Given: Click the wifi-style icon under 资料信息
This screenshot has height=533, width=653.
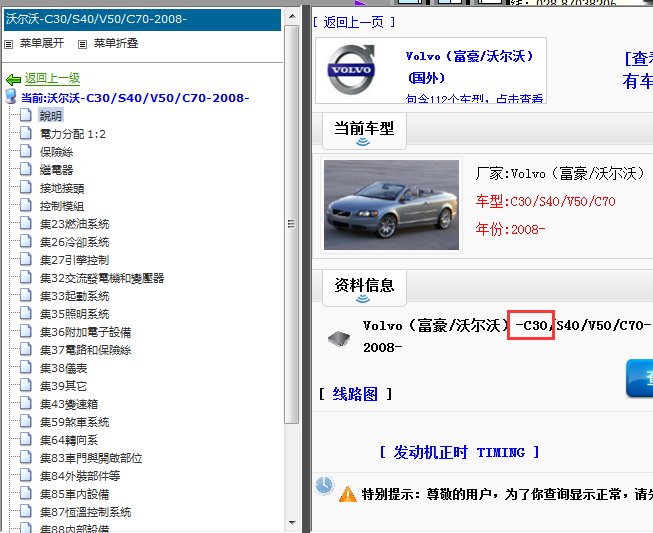Looking at the screenshot, I should 363,299.
